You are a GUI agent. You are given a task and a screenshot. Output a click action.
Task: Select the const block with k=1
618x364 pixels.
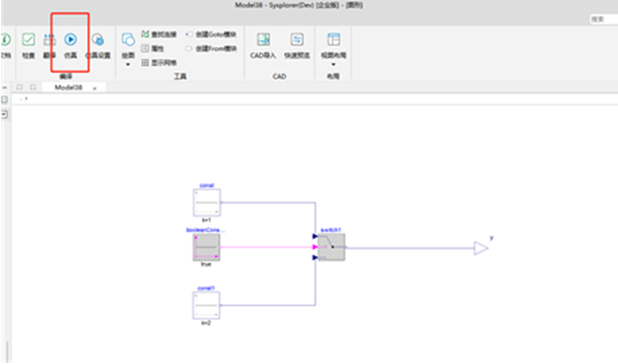[206, 203]
